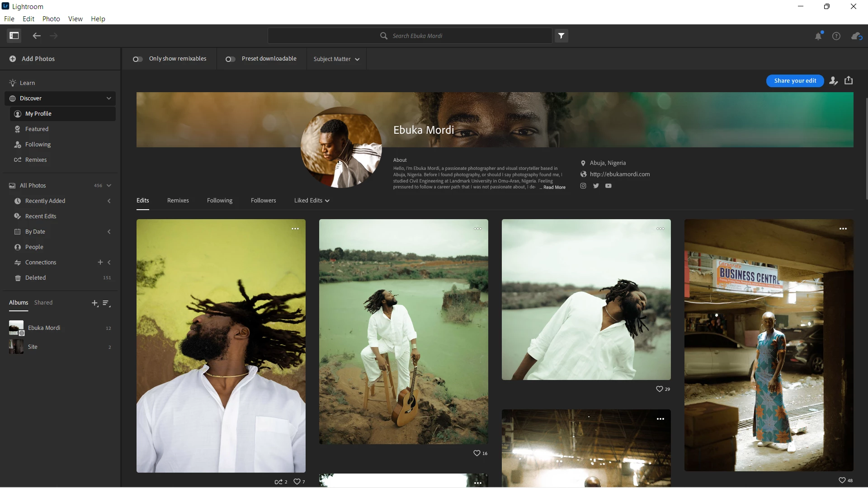
Task: Switch to the Followers tab
Action: [x=263, y=201]
